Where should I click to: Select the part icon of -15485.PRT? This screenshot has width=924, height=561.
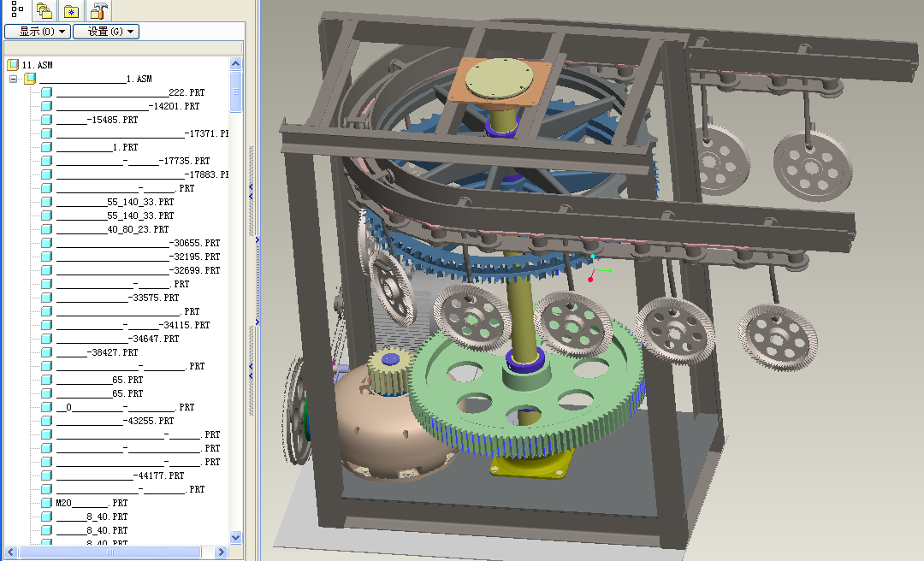coord(46,120)
